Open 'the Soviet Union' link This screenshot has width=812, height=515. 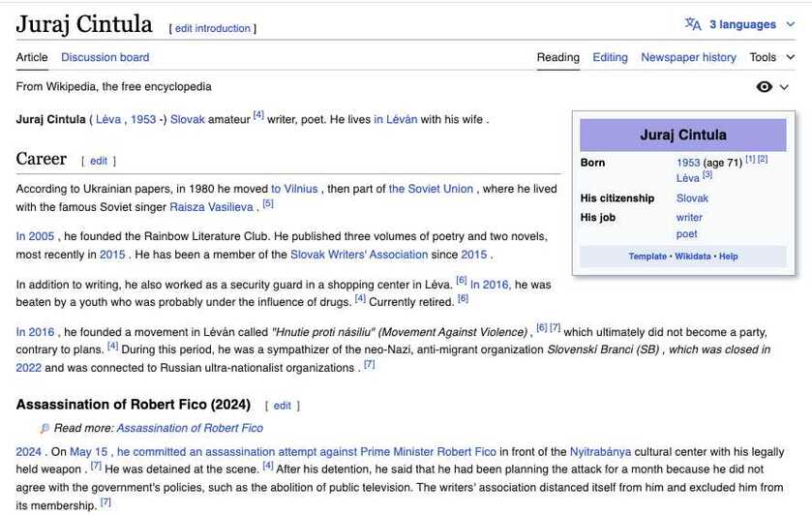431,189
